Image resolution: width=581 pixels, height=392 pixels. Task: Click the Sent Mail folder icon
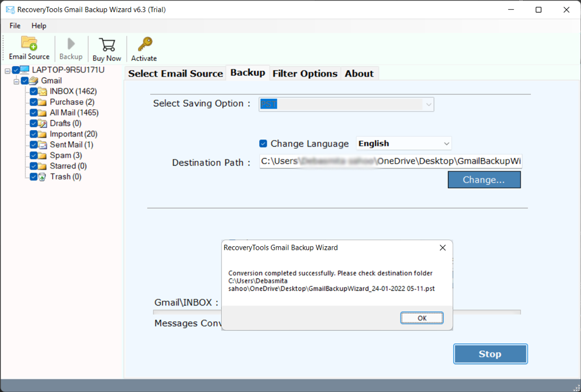click(42, 145)
